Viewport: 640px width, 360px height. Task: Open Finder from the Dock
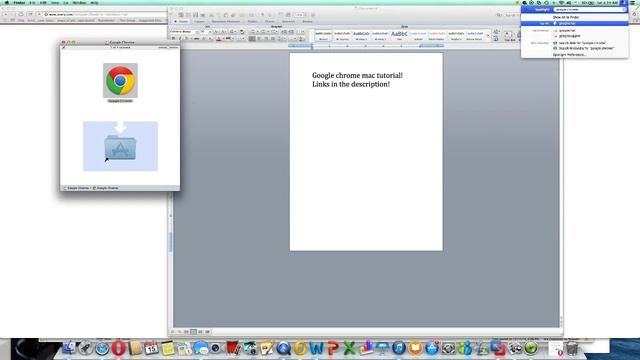[69, 348]
